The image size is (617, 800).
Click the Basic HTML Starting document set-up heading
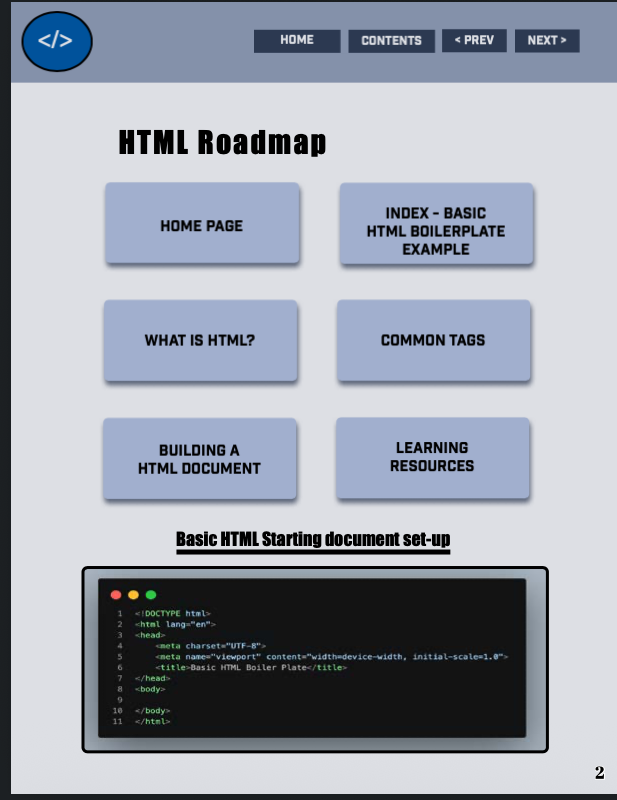tap(313, 540)
